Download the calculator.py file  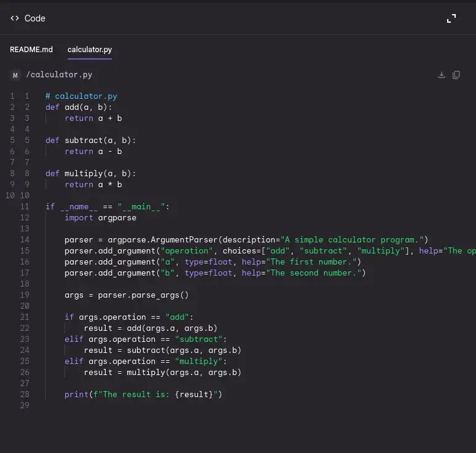click(x=442, y=75)
